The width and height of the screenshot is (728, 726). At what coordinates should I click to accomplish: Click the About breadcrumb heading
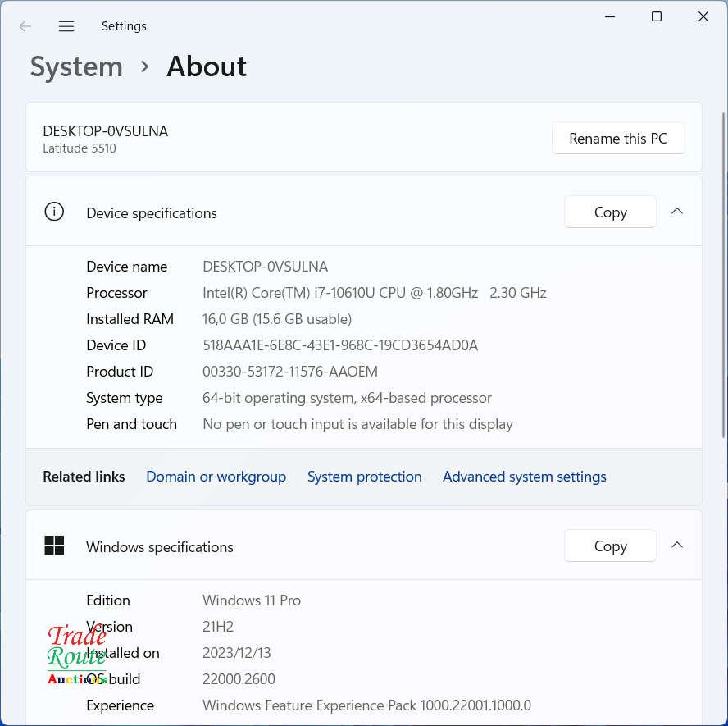point(207,66)
